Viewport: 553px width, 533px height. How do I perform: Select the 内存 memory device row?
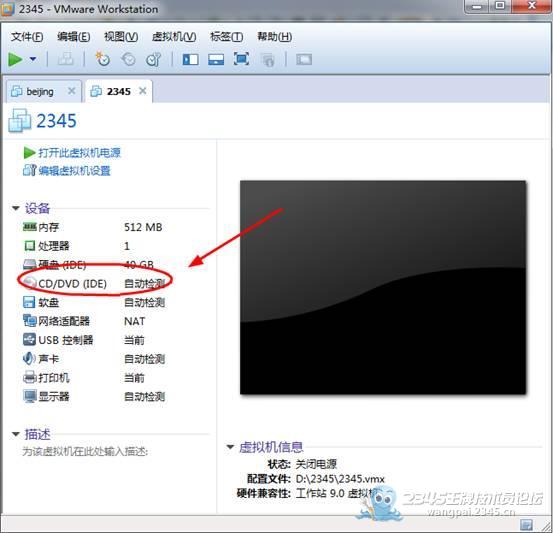[93, 227]
